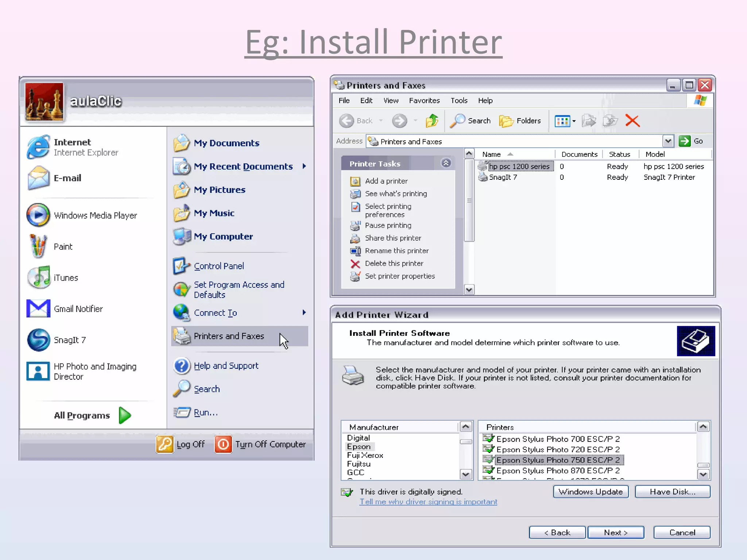
Task: Open Set Program Access and Defaults
Action: [x=230, y=289]
